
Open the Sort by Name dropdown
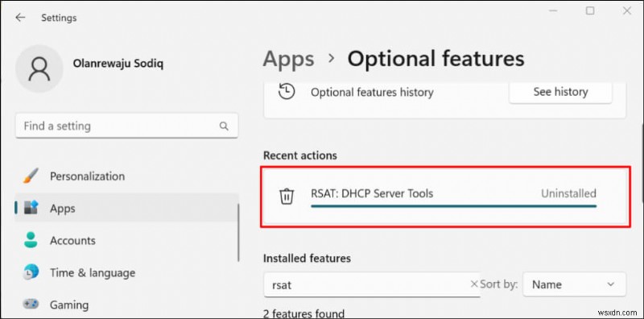pyautogui.click(x=574, y=284)
